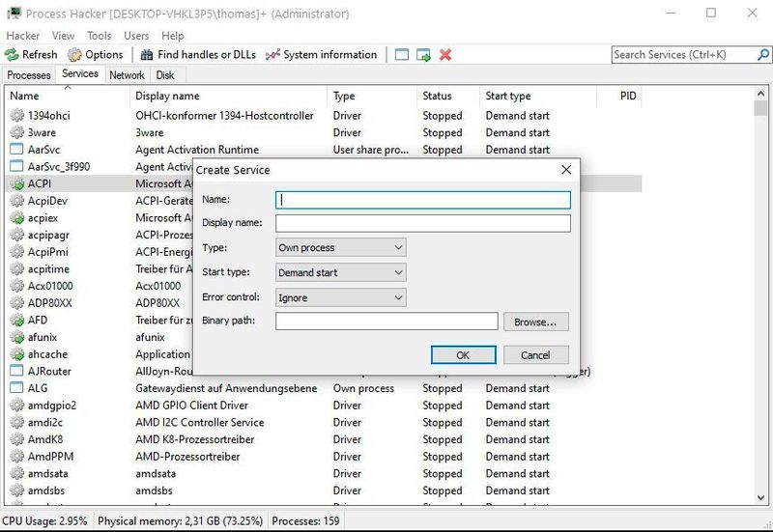Open System information window

[x=321, y=55]
